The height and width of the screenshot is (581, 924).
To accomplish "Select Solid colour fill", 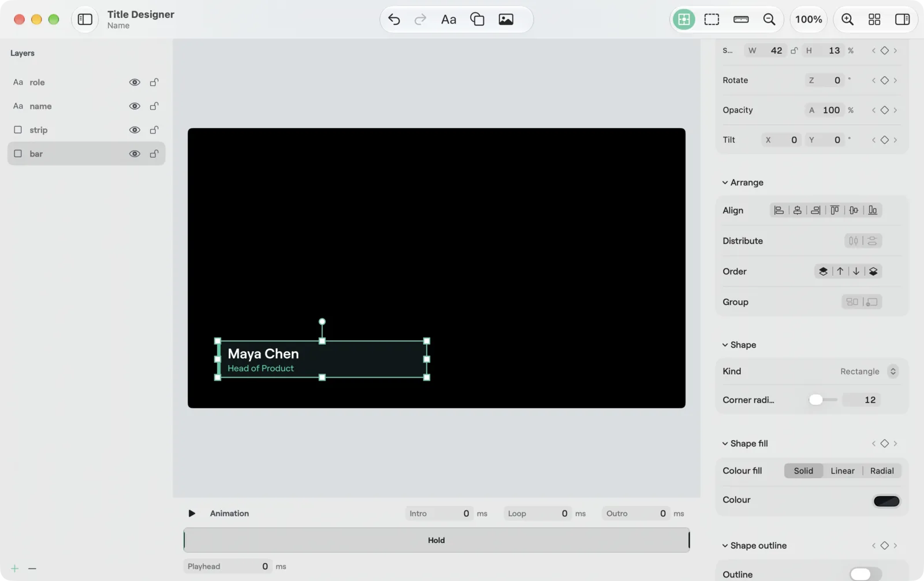I will tap(803, 471).
